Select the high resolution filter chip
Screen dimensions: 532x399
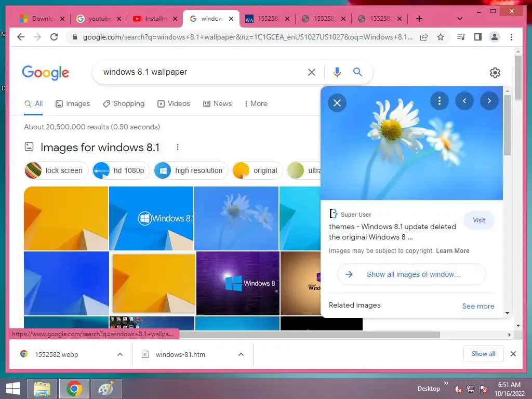[191, 170]
